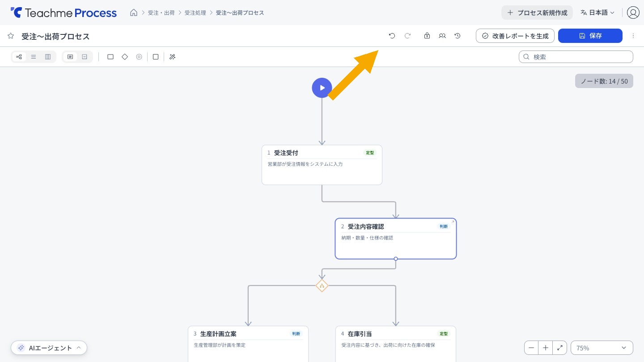The height and width of the screenshot is (362, 644).
Task: Switch to column swimlane view mode
Action: coord(48,57)
